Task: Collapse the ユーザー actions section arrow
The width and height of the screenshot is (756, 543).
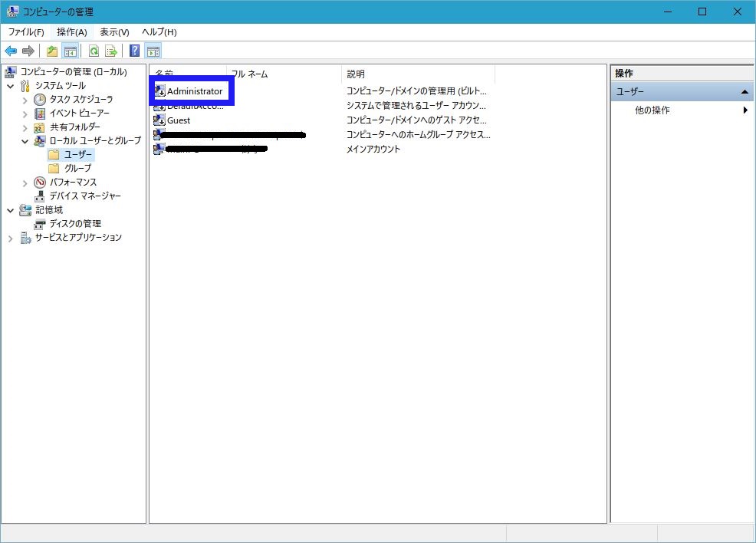Action: [744, 91]
